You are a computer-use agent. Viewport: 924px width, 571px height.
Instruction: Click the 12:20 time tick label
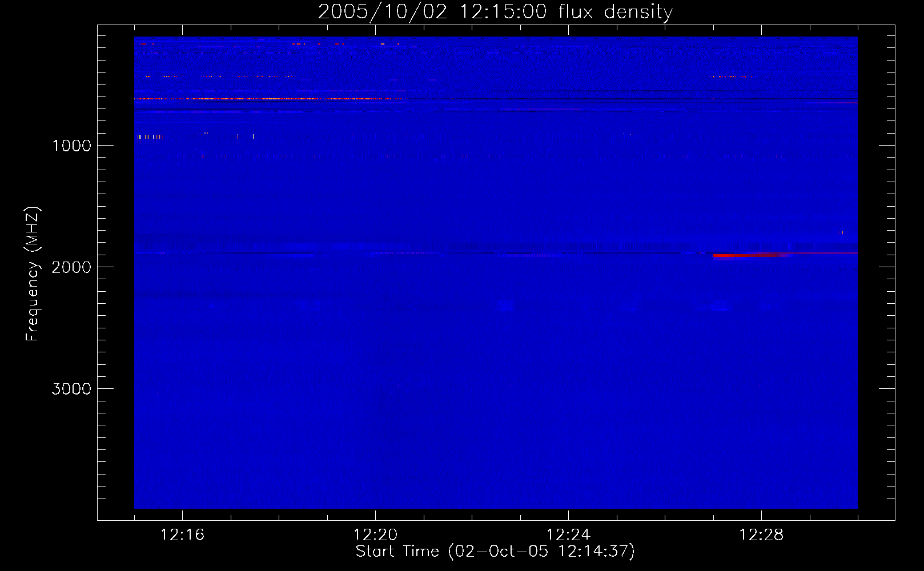tap(375, 535)
